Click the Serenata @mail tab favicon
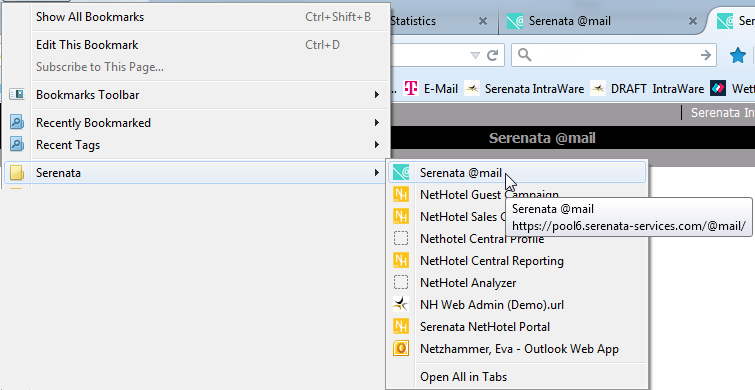Viewport: 755px width, 390px height. click(x=515, y=21)
